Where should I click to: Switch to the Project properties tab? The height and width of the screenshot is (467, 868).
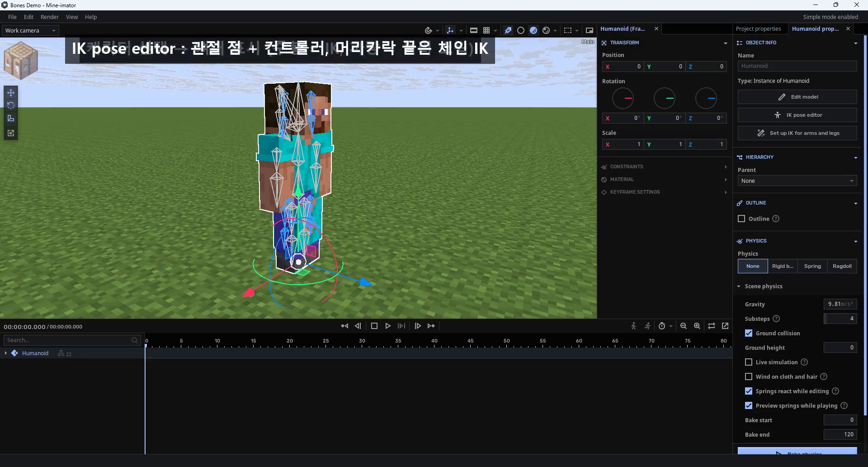(x=758, y=29)
